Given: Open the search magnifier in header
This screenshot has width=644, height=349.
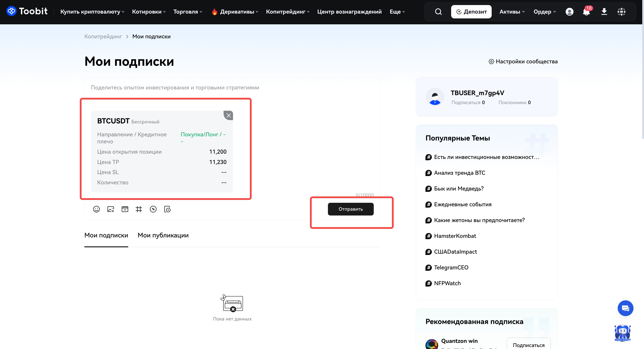Looking at the screenshot, I should coord(438,12).
